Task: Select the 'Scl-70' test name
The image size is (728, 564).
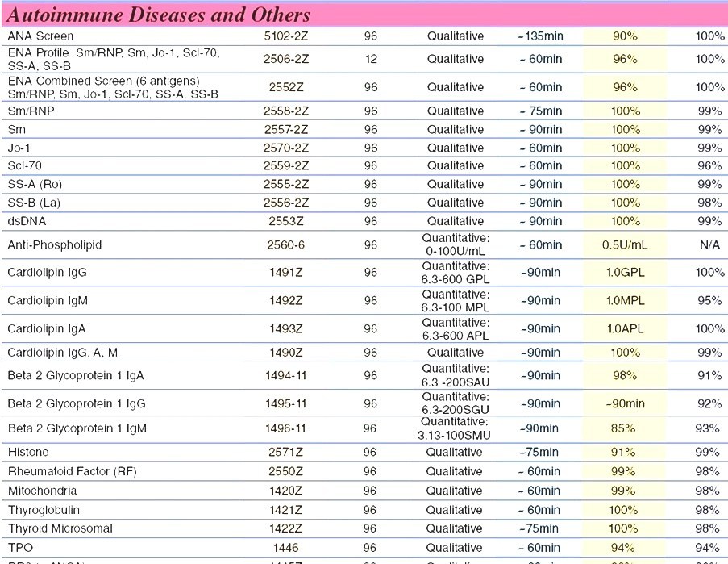Action: tap(25, 166)
